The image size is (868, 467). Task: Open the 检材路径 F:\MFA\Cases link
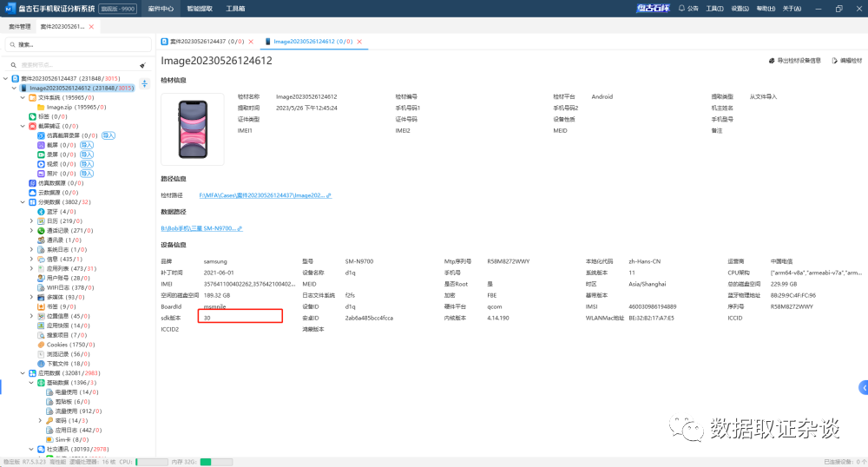[265, 195]
